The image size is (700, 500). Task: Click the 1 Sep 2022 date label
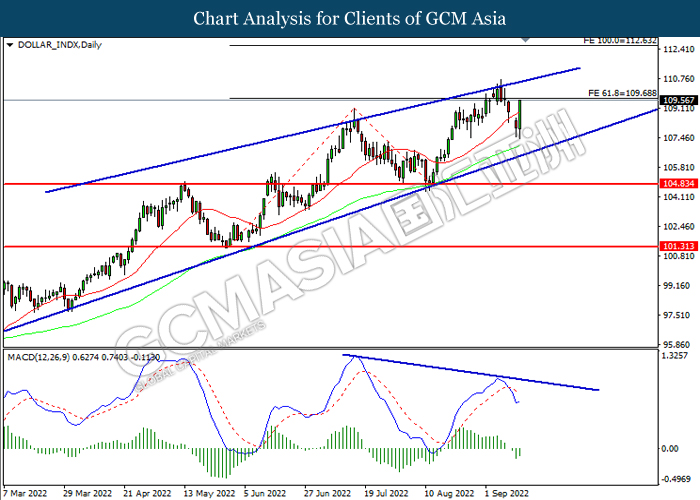click(x=507, y=493)
